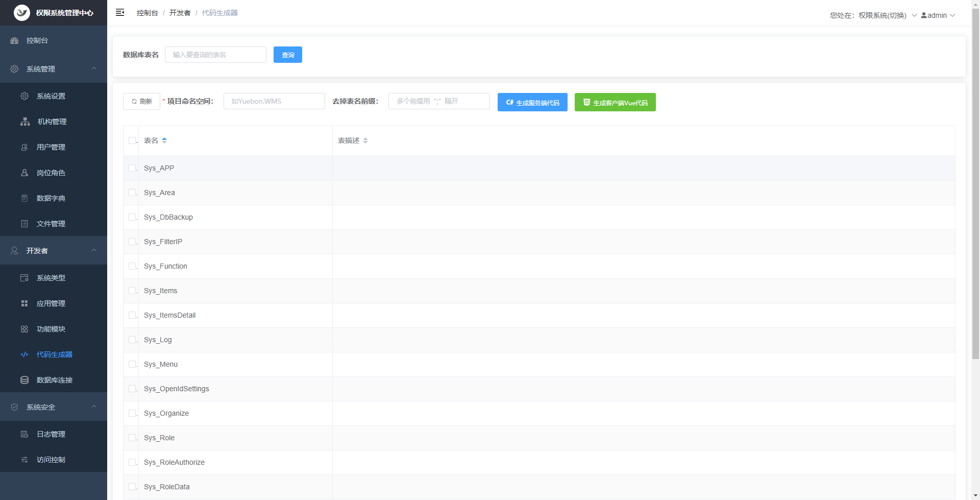Collapse the 系统安全 menu section arrow
The height and width of the screenshot is (500, 980).
pos(94,407)
